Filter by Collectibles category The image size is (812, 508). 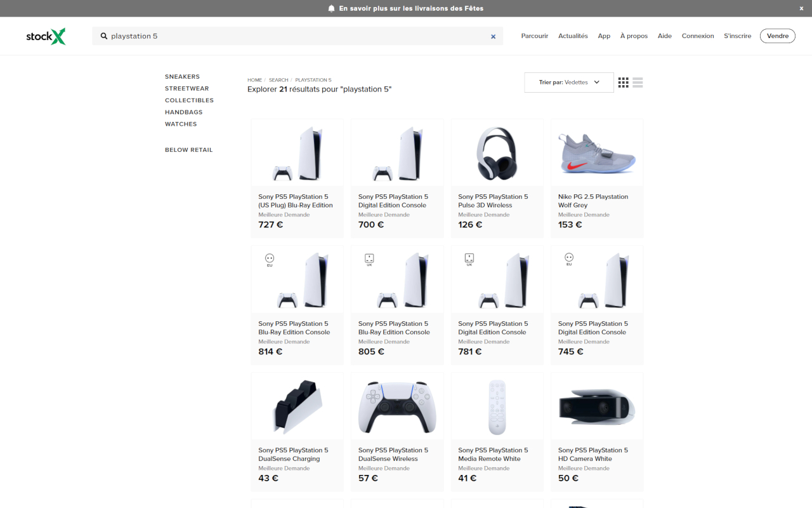pos(189,100)
